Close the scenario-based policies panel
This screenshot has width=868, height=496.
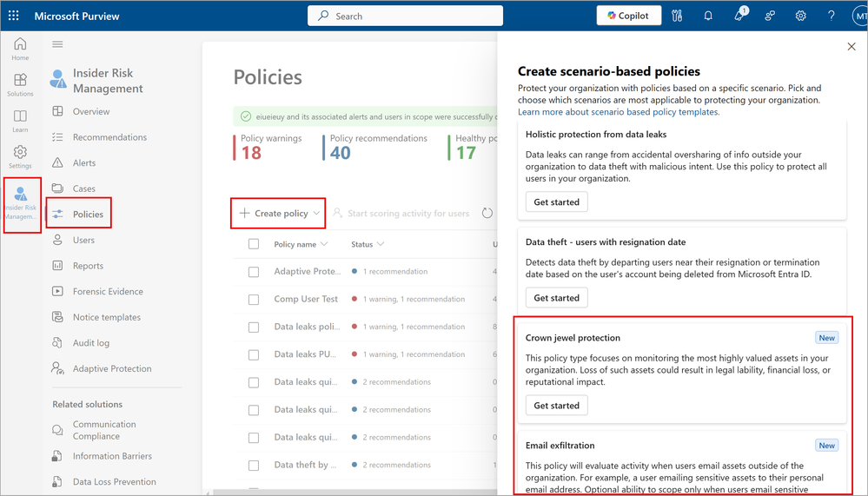click(x=851, y=47)
